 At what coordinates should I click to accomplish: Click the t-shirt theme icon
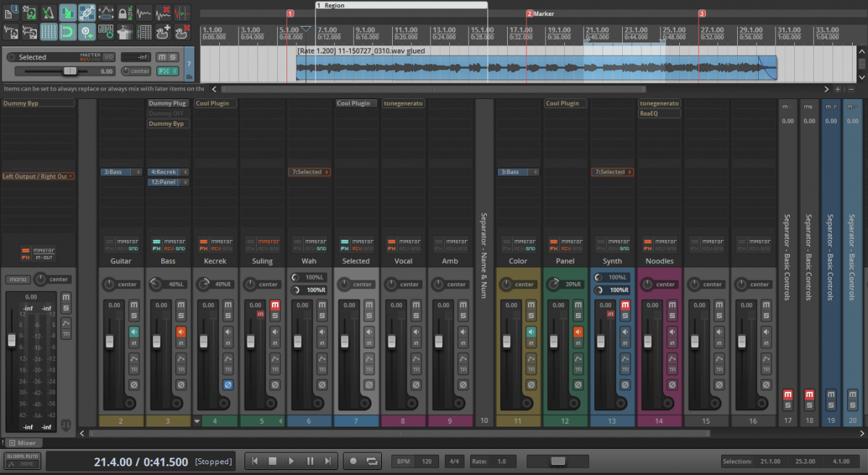[x=124, y=32]
